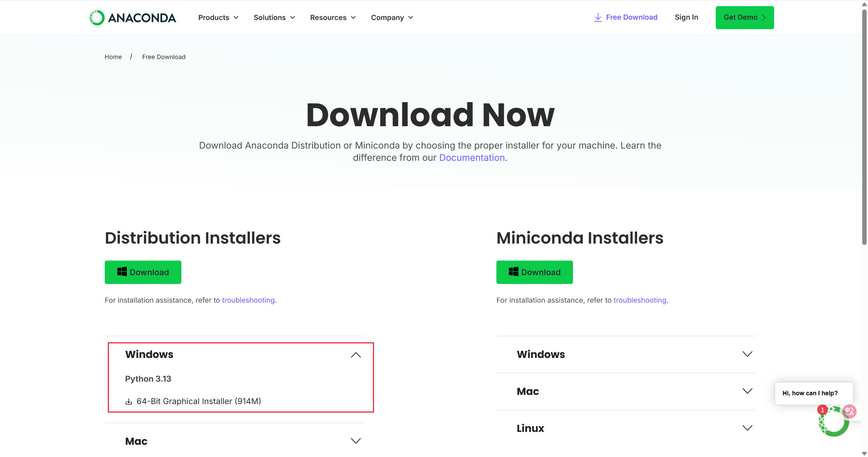Open the Company menu

(392, 18)
